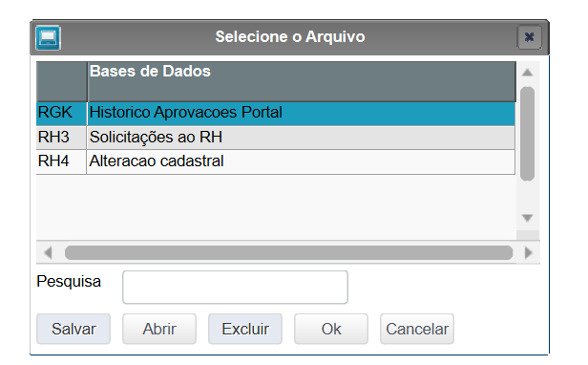588x365 pixels.
Task: Click the vertical scrollbar down arrow
Action: tap(527, 218)
